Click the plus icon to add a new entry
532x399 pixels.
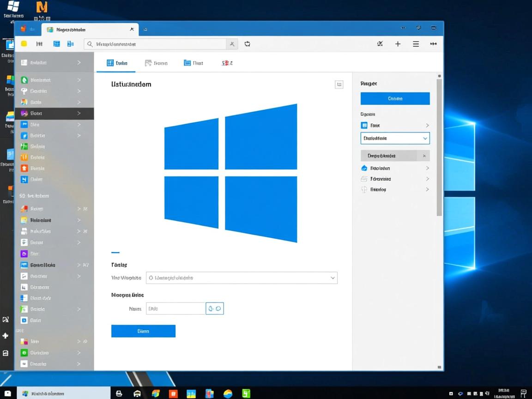click(x=398, y=44)
